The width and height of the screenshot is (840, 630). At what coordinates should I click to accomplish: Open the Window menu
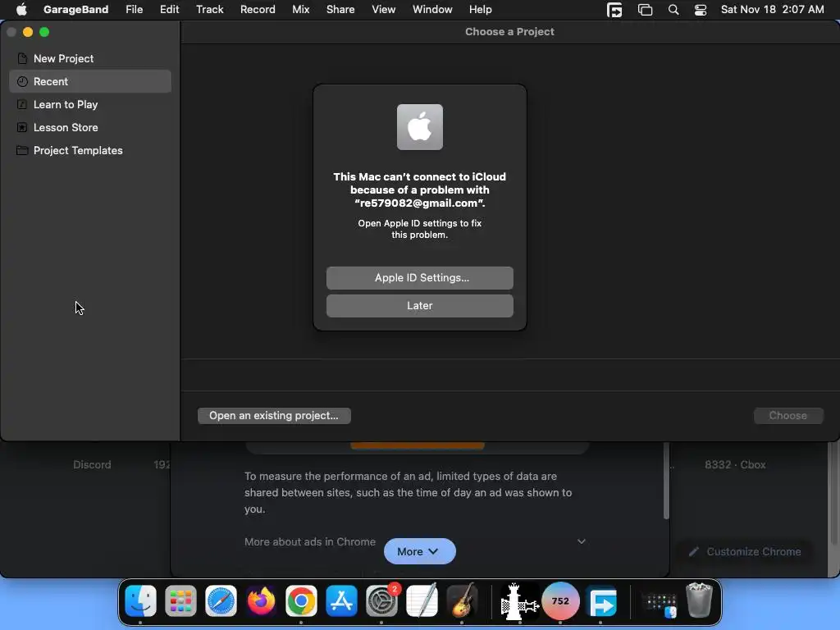(x=432, y=9)
